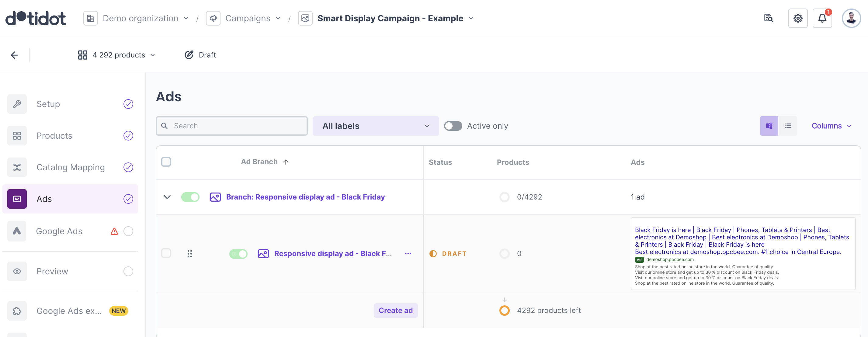
Task: Click the settings gear icon
Action: point(797,18)
